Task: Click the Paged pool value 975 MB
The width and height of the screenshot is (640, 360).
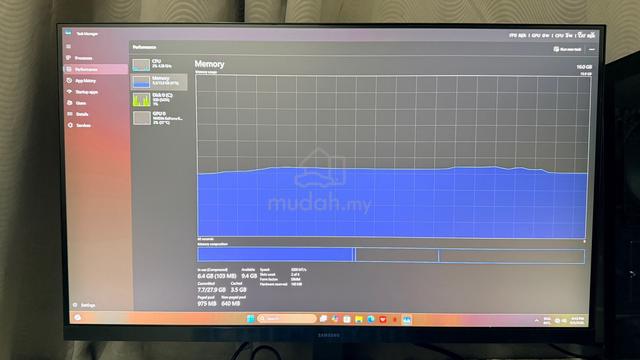Action: pyautogui.click(x=207, y=303)
